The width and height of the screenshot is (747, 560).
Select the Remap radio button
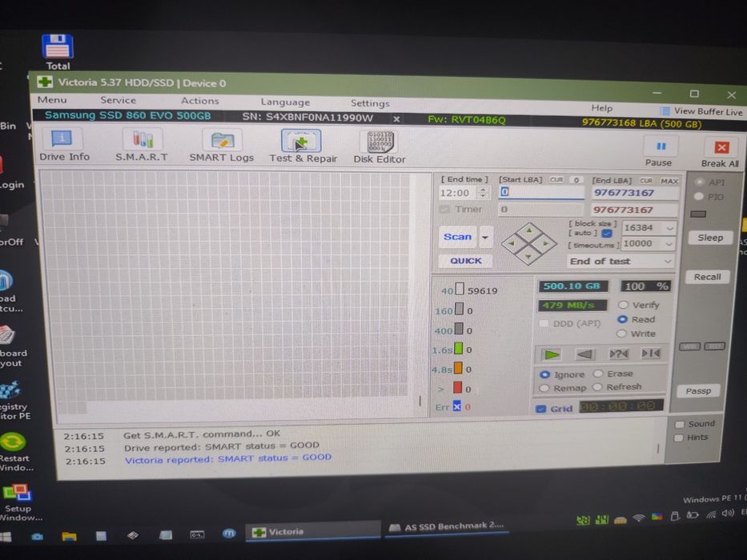pos(544,388)
